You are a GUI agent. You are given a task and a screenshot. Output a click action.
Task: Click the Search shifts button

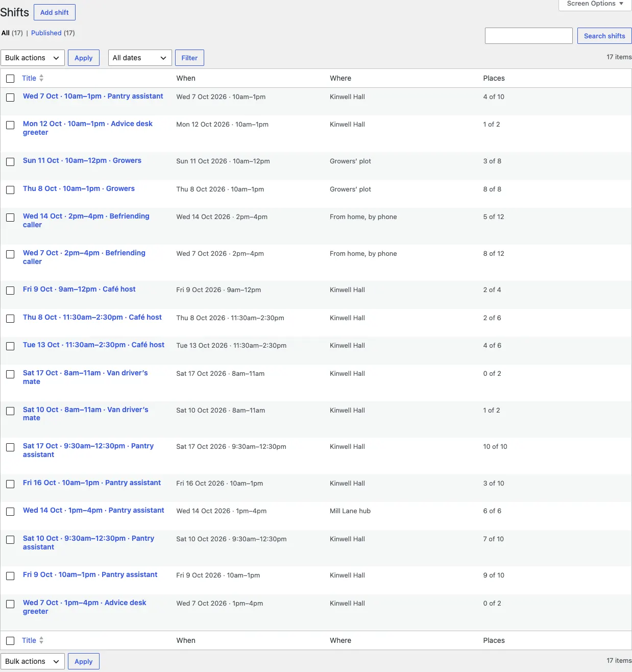(x=604, y=36)
